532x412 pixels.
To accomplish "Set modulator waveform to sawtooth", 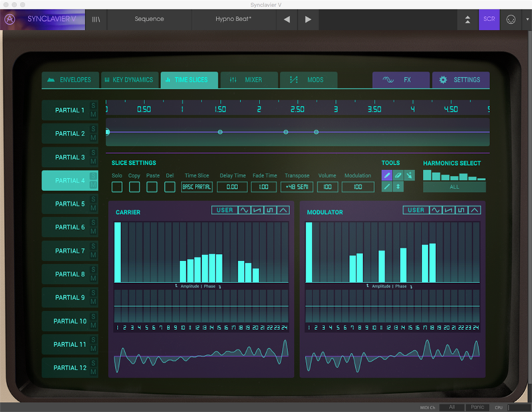I will 448,210.
